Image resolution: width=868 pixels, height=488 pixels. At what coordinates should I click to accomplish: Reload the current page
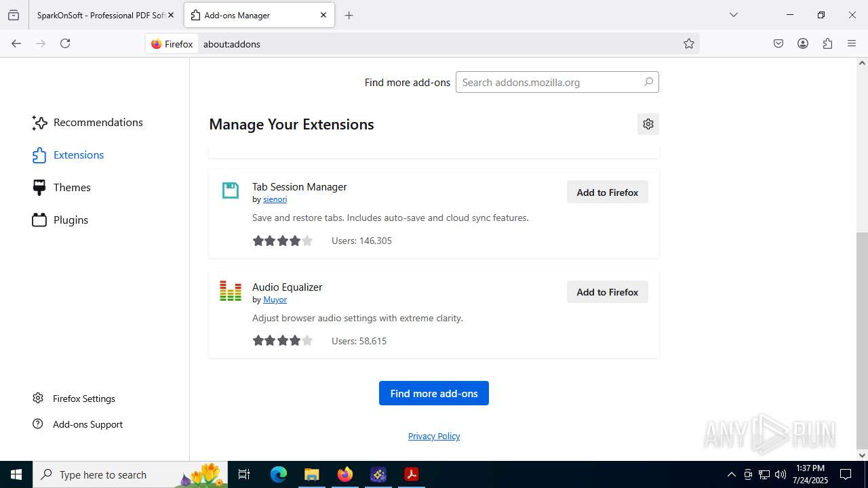(x=65, y=43)
